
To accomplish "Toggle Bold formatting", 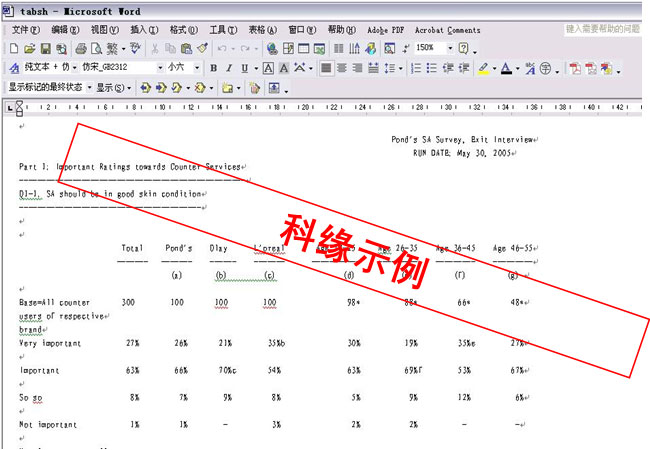I will pos(213,68).
